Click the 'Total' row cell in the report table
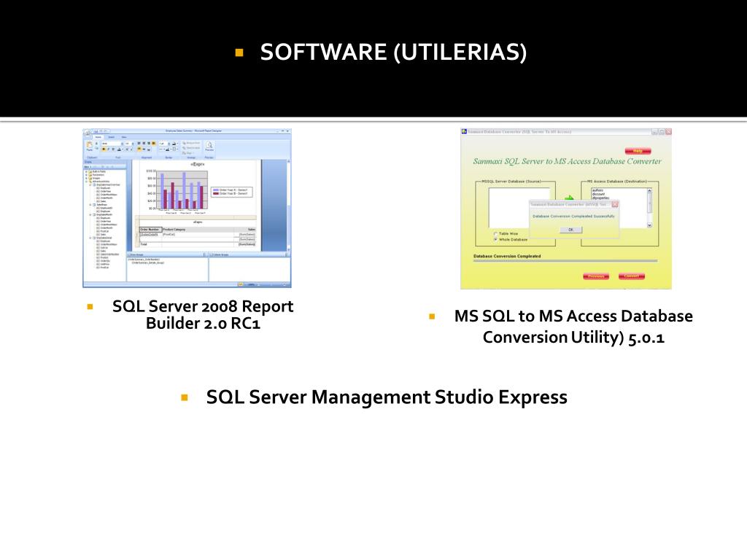The image size is (747, 560). 150,244
